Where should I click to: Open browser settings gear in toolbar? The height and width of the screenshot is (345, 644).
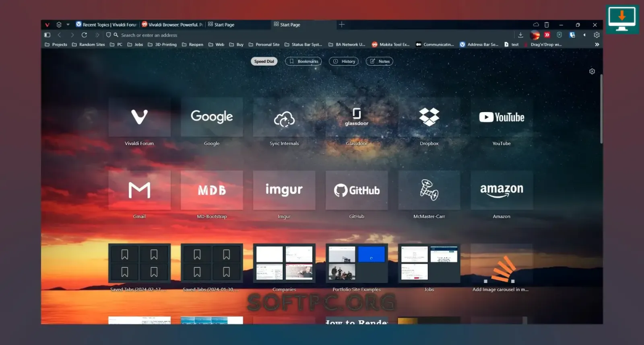pos(597,35)
